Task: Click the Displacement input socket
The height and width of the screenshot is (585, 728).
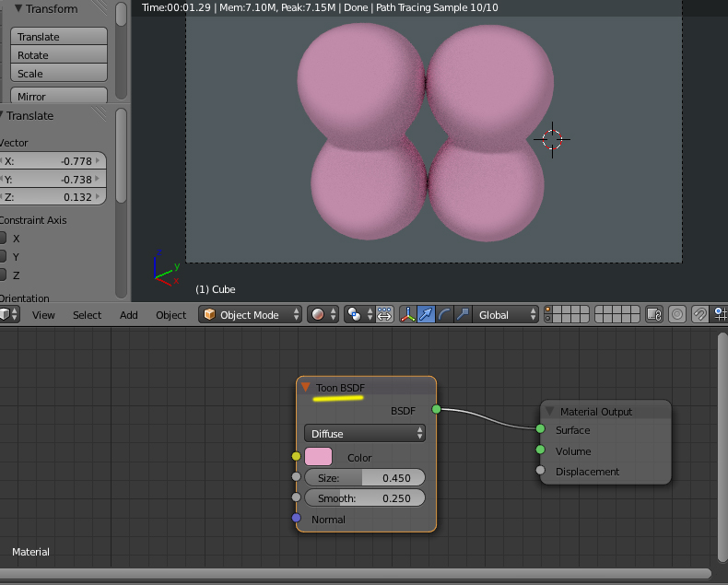Action: 540,471
